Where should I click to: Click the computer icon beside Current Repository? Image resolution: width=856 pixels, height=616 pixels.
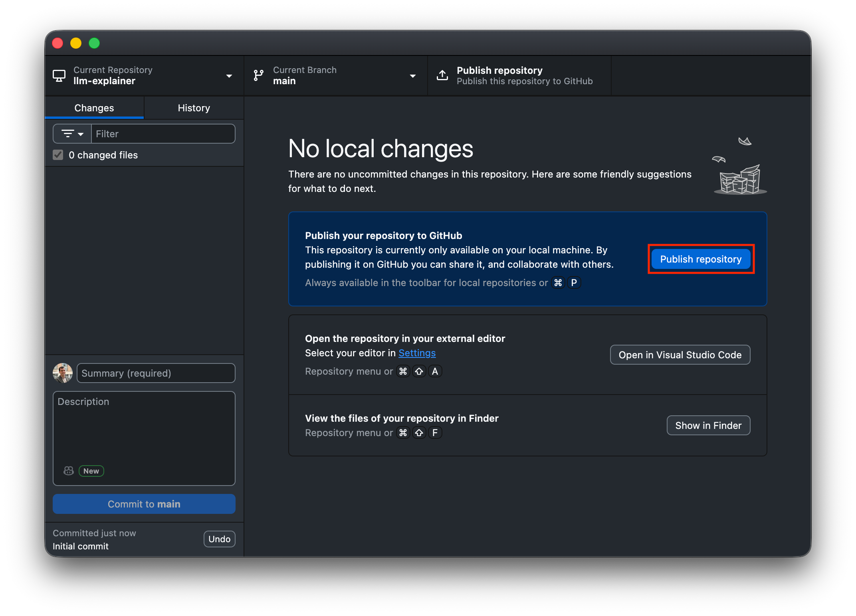(x=59, y=75)
